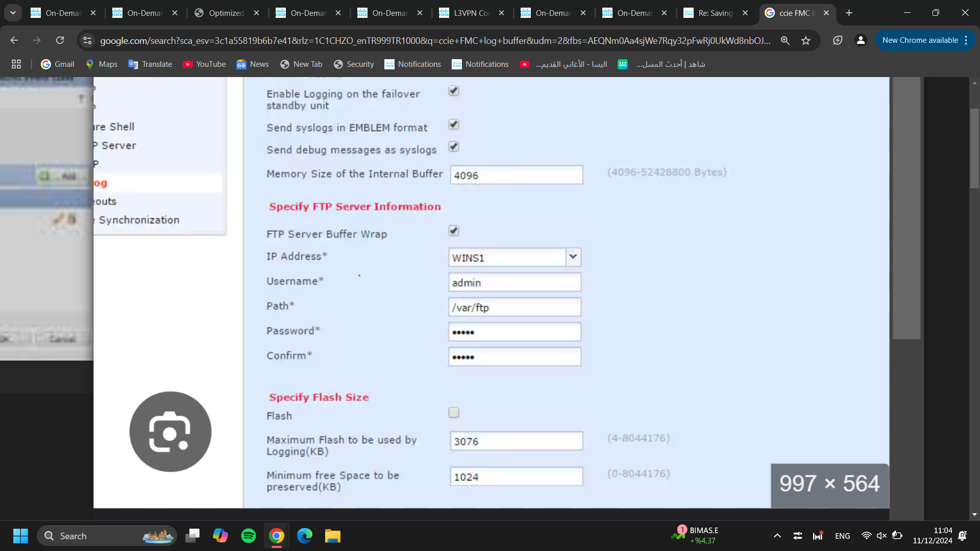980x551 pixels.
Task: Enable the Flash checkbox
Action: (453, 412)
